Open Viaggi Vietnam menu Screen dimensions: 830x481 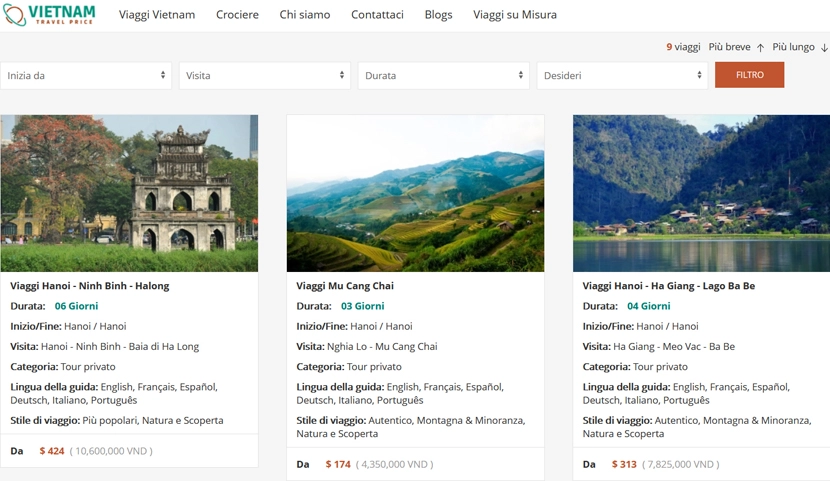tap(157, 15)
